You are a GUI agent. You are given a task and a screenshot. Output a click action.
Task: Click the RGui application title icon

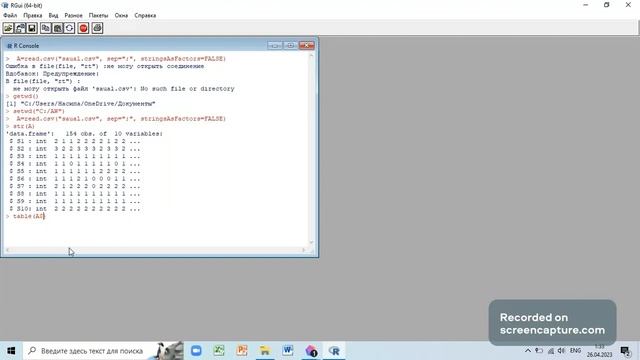(5, 5)
